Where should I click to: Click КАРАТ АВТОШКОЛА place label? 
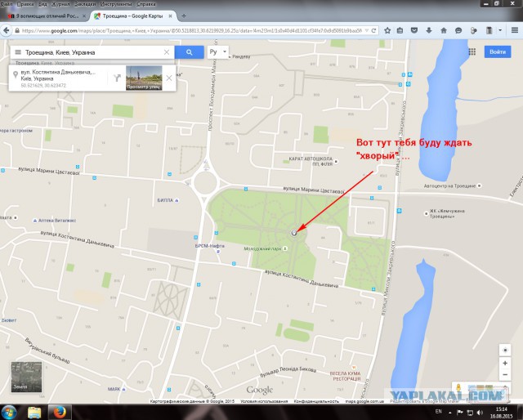tap(311, 161)
